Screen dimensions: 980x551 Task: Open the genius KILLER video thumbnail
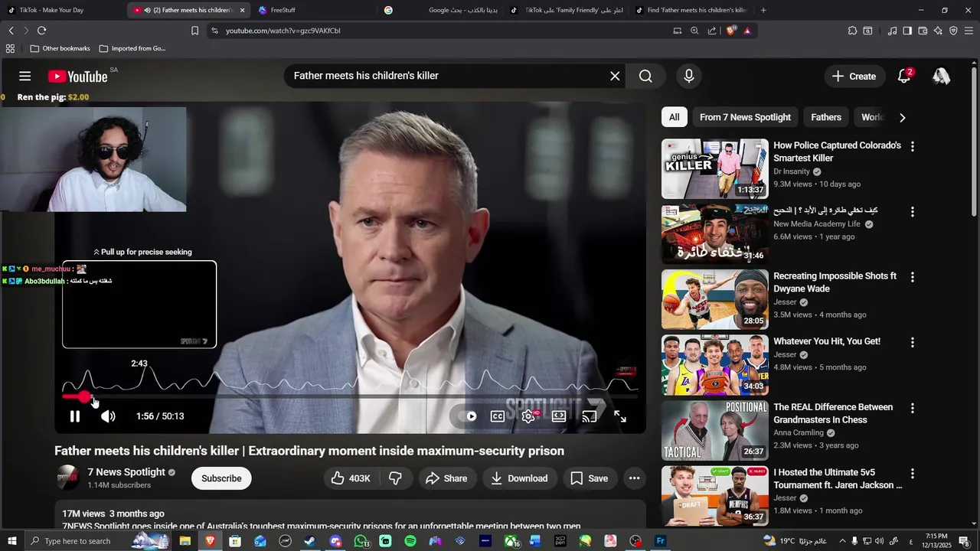[x=714, y=168]
